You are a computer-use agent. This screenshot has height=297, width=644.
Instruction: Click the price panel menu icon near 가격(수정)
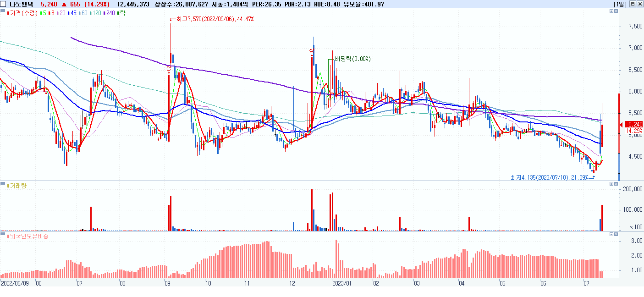tap(3, 11)
